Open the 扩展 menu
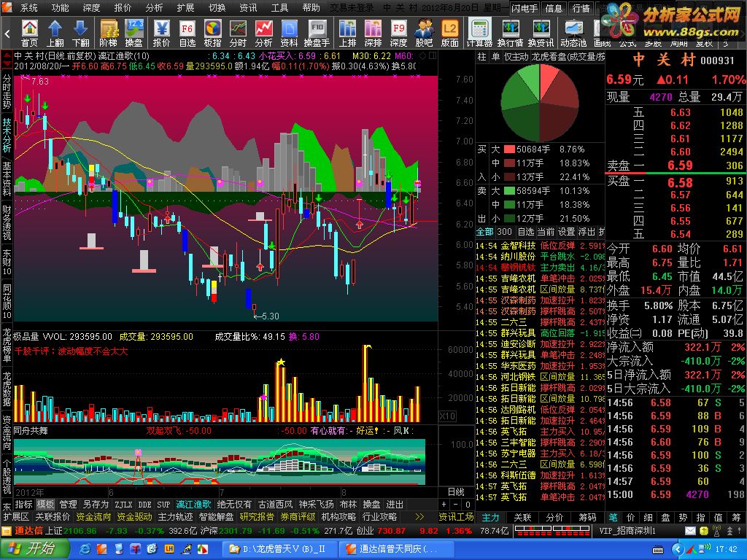This screenshot has width=747, height=560. [185, 7]
